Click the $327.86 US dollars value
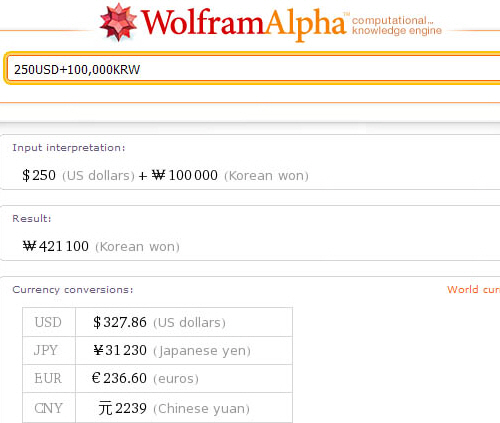The width and height of the screenshot is (500, 423). pos(159,322)
